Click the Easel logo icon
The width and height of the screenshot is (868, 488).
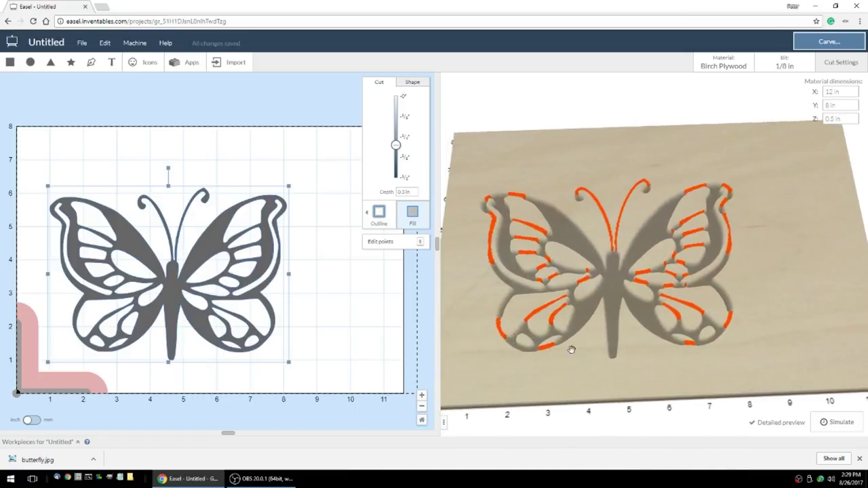[x=12, y=42]
